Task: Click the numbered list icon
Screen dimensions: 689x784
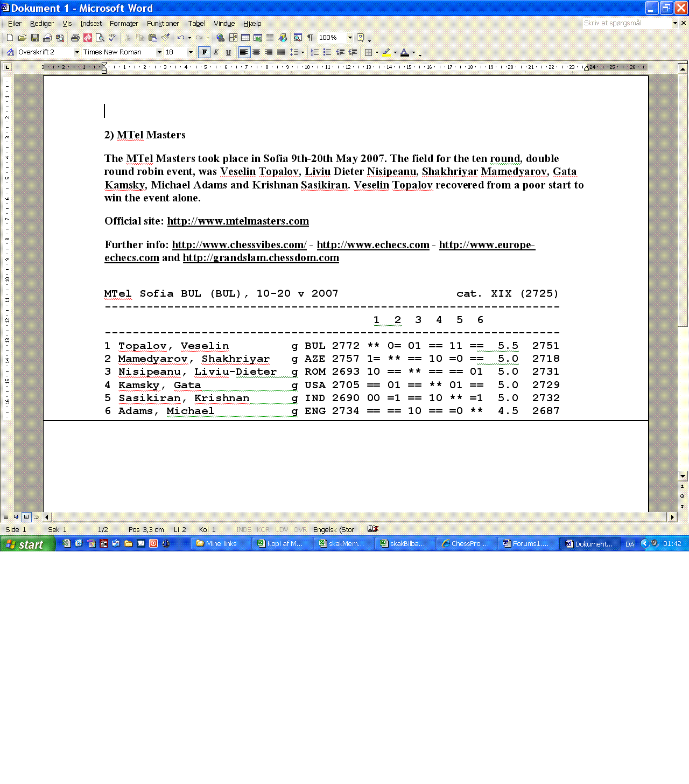Action: point(315,52)
